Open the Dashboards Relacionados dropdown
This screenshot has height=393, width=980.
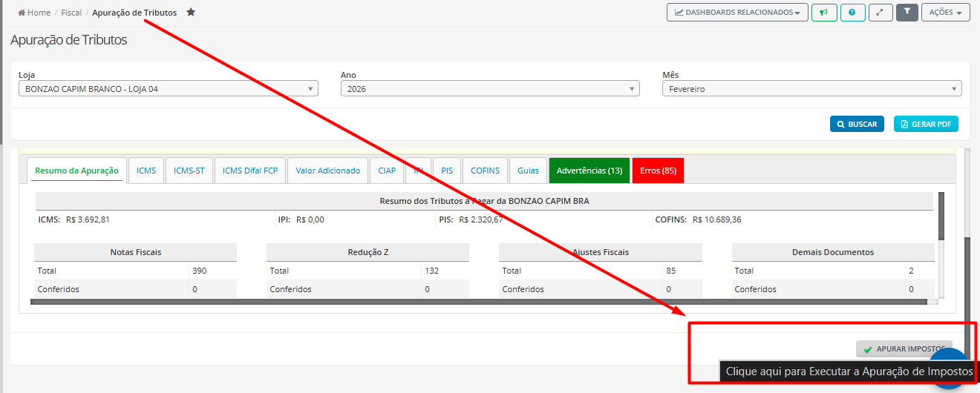737,13
